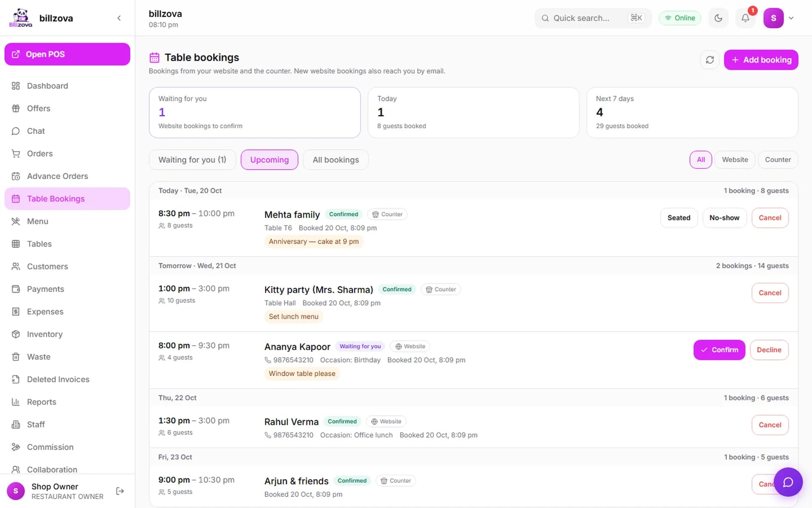Cancel the Kitty party booking
The image size is (812, 508).
tap(770, 293)
